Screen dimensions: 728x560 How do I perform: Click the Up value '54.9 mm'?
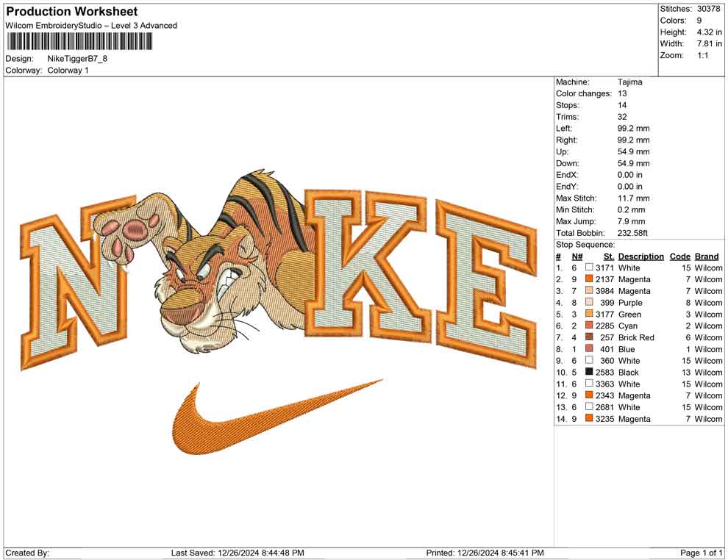(634, 151)
